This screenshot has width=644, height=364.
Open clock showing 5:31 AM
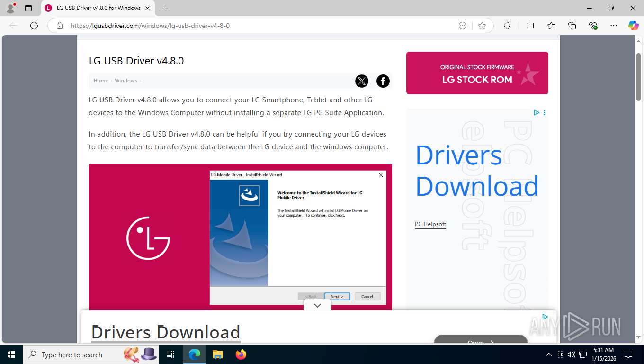(603, 355)
